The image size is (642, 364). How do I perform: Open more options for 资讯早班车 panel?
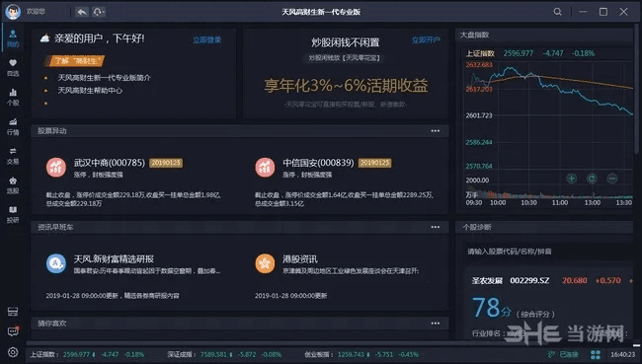pyautogui.click(x=436, y=227)
